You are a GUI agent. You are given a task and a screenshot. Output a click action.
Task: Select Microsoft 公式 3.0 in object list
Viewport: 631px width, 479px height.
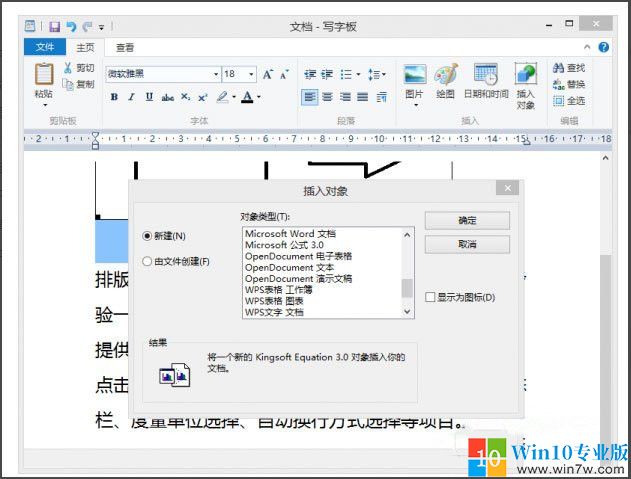point(284,245)
